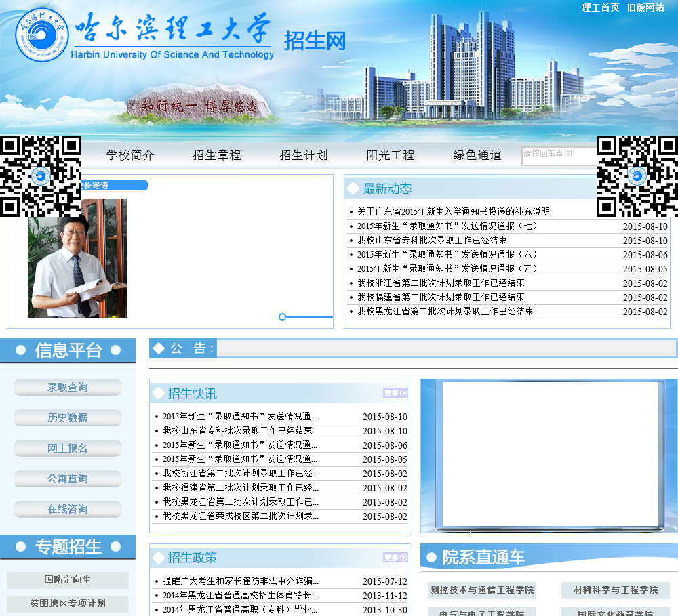Go to 绿色通道 navigation item

click(477, 155)
